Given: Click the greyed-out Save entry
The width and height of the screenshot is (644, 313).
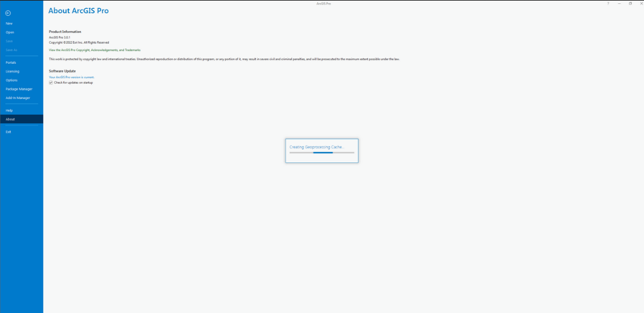Looking at the screenshot, I should click(9, 41).
